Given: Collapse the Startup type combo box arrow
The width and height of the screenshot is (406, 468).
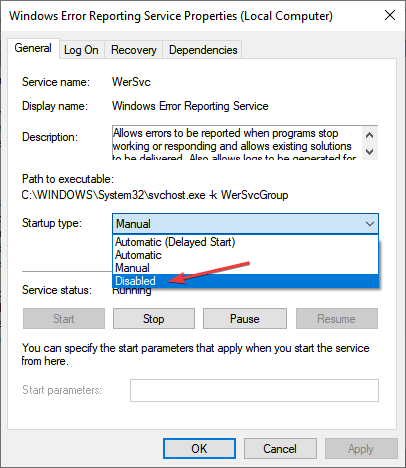Looking at the screenshot, I should pyautogui.click(x=370, y=224).
